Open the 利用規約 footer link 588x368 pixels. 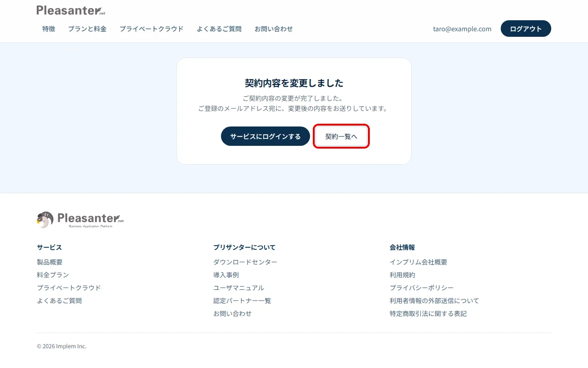[402, 275]
